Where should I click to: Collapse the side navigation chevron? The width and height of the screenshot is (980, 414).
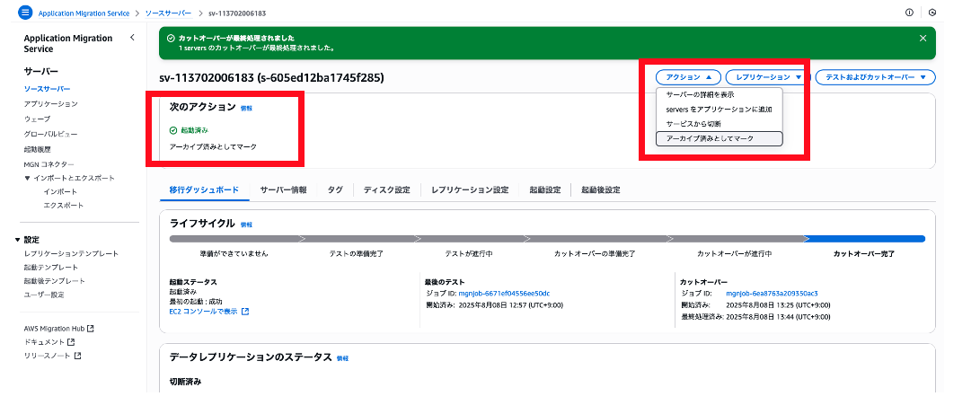pyautogui.click(x=132, y=38)
